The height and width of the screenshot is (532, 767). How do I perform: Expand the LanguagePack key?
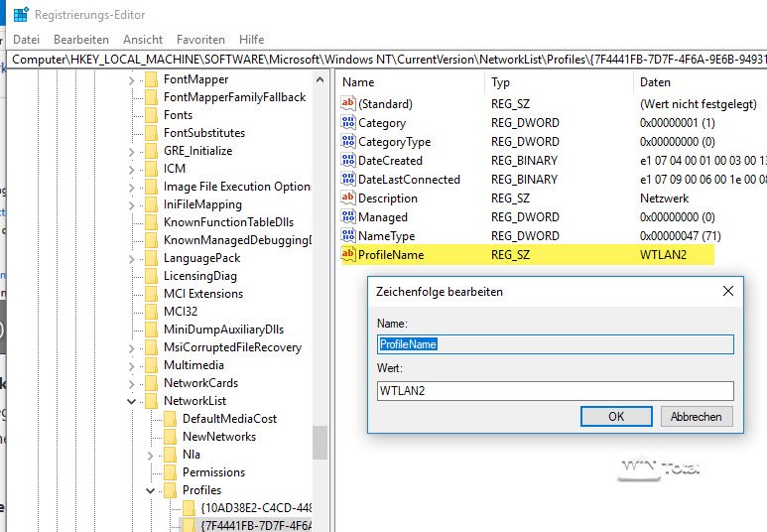tap(131, 259)
